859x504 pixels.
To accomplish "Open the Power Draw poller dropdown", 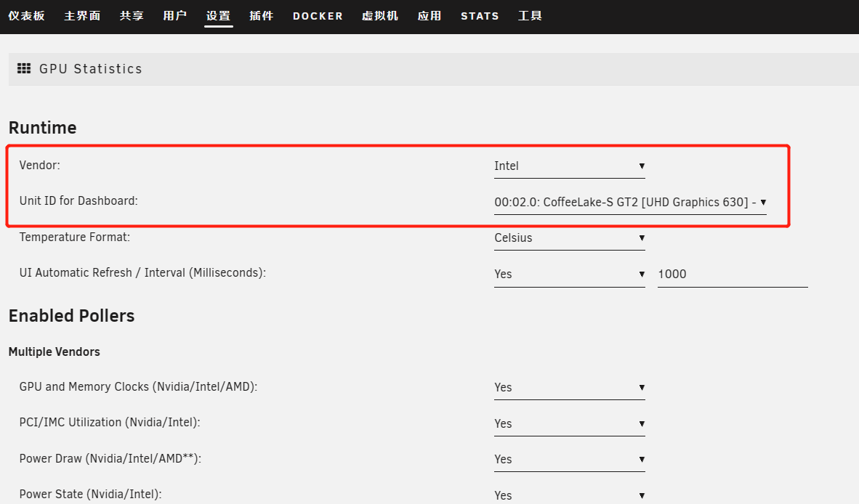I will 569,460.
